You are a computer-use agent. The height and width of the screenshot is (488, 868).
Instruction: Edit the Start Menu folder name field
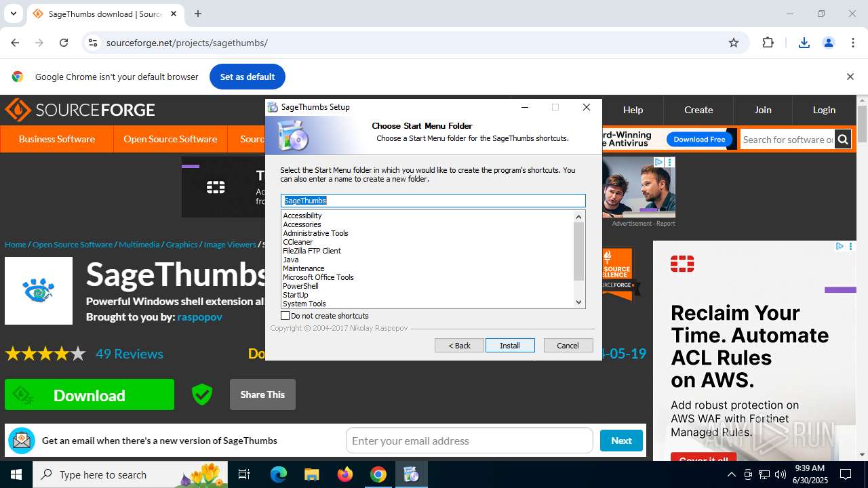[x=433, y=201]
